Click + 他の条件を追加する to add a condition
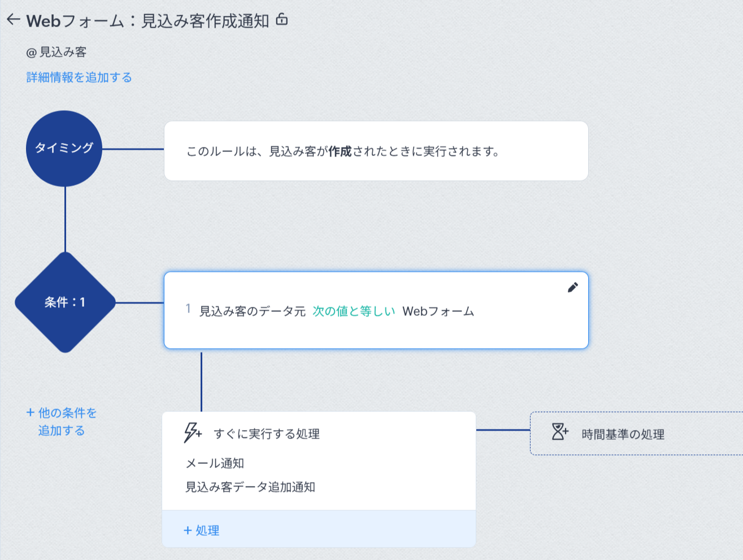This screenshot has width=743, height=560. [62, 422]
